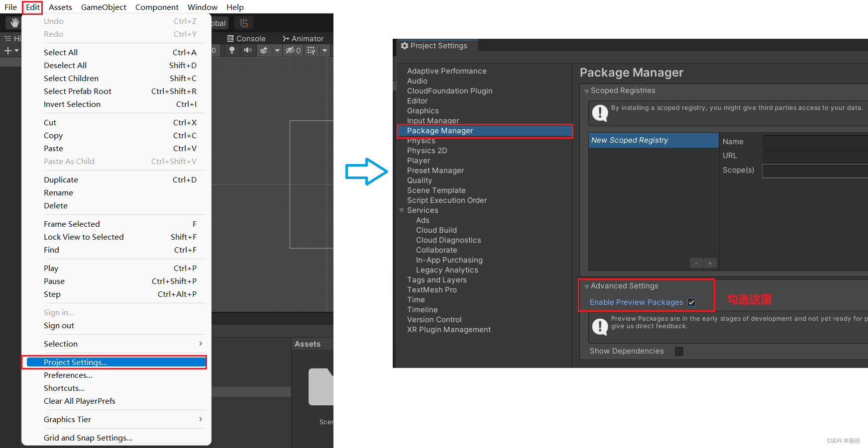
Task: Toggle the scene grid visibility icon
Action: tap(311, 50)
